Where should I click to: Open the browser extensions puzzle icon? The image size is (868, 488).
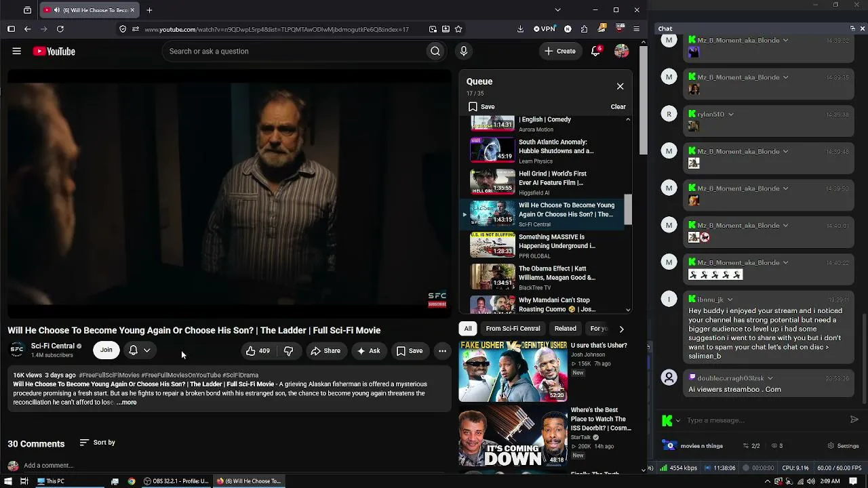(x=584, y=29)
